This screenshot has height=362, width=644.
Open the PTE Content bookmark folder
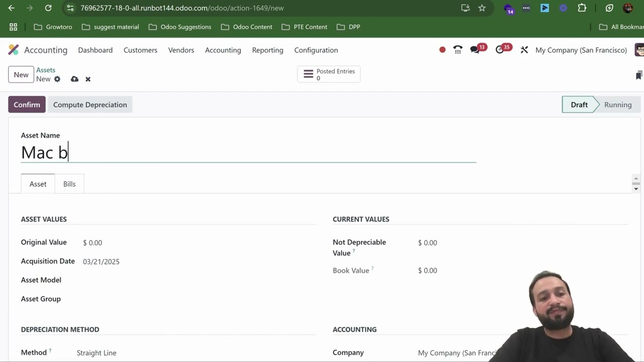point(304,27)
